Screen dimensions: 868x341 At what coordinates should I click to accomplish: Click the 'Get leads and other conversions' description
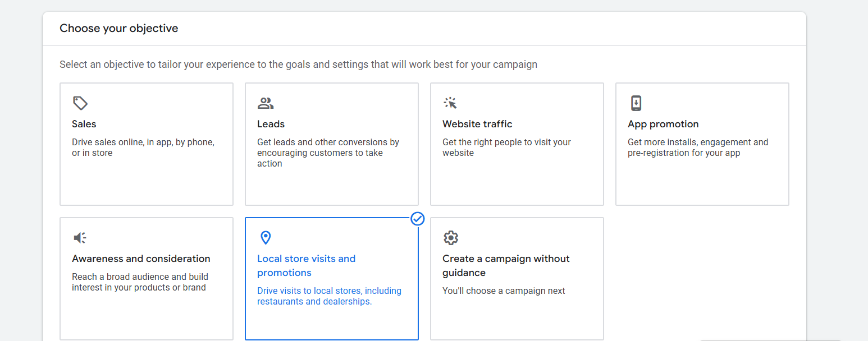[x=328, y=153]
